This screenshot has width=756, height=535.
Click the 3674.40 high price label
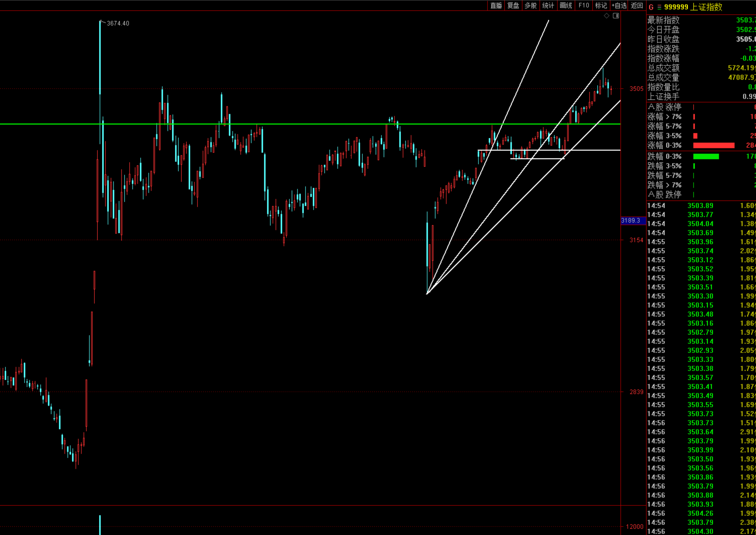click(118, 23)
